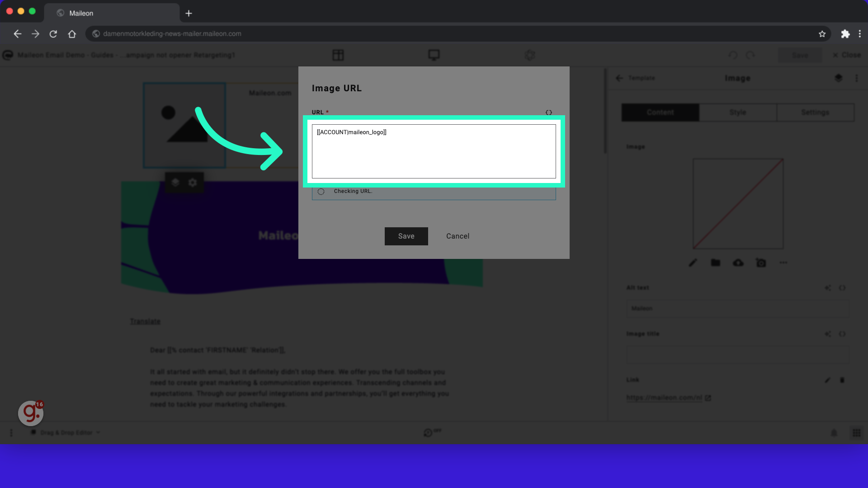Click the edit/pencil icon in Image panel
The image size is (868, 488).
coord(693,263)
